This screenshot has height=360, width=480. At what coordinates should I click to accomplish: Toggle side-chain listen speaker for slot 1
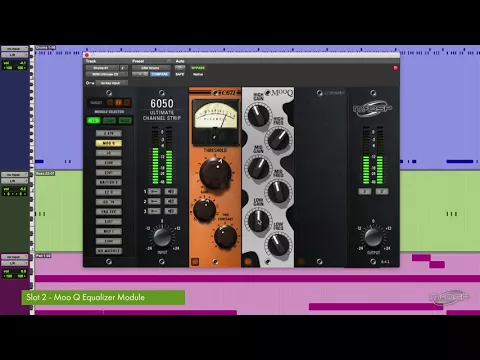[x=171, y=191]
